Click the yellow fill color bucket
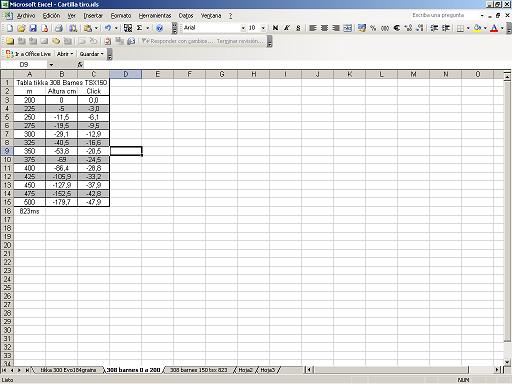 pyautogui.click(x=477, y=28)
